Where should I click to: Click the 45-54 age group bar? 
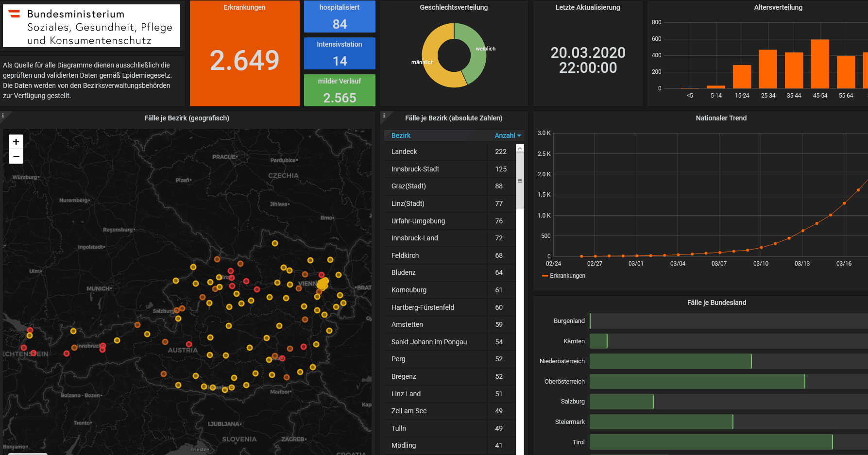[820, 64]
